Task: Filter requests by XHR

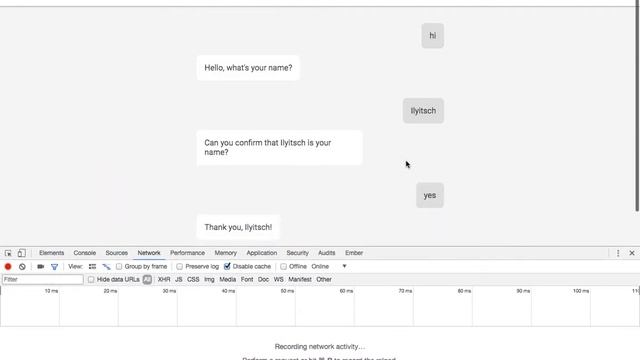Action: click(164, 280)
